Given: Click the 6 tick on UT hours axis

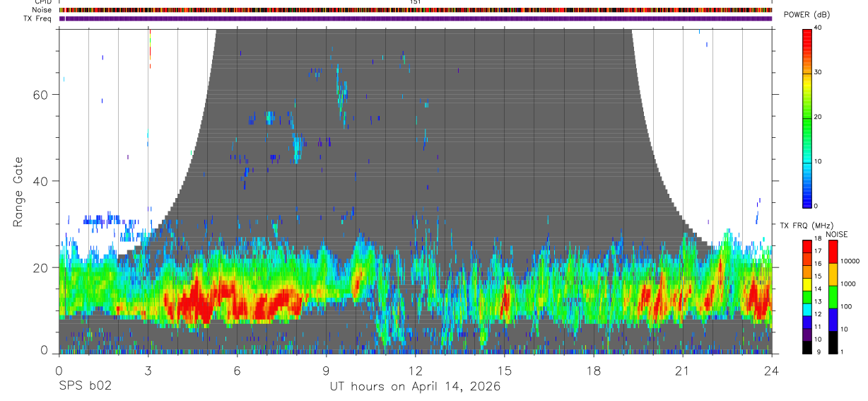Looking at the screenshot, I should (x=237, y=370).
